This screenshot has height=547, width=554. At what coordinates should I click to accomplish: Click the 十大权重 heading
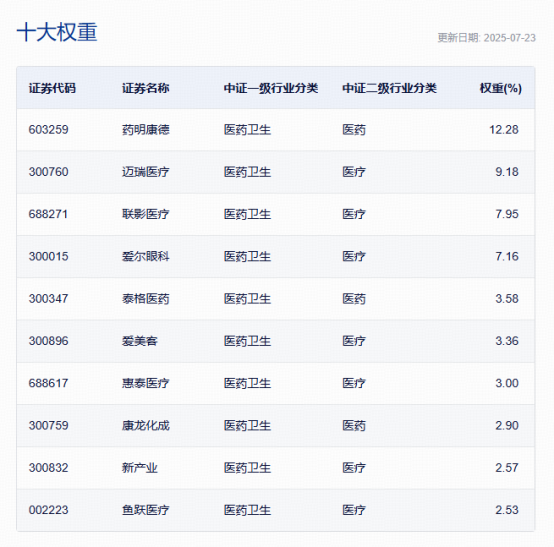pos(57,32)
